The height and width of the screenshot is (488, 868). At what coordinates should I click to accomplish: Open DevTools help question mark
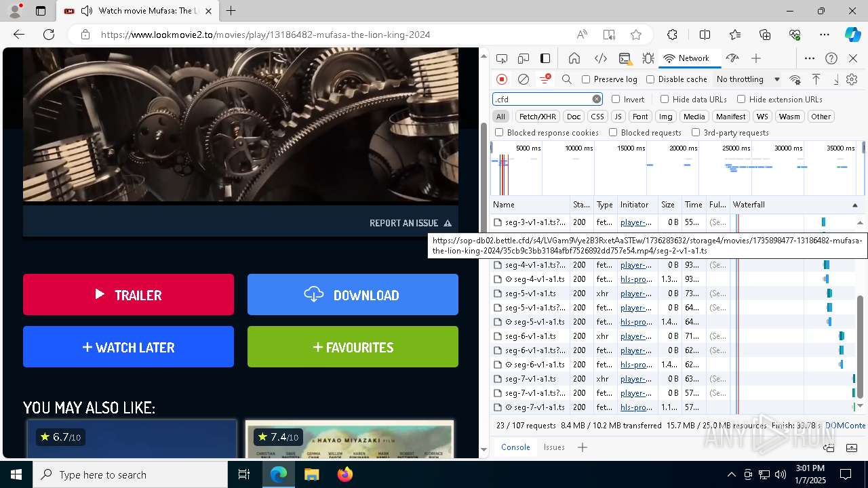[831, 58]
